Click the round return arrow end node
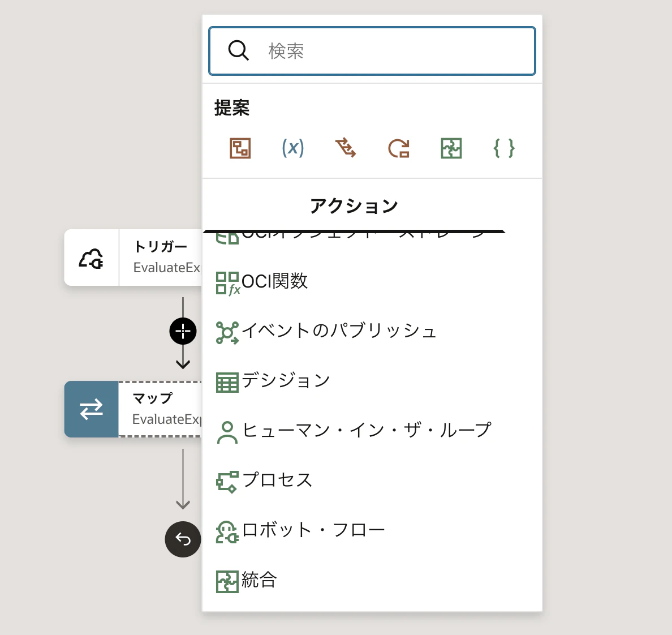Screen dimensions: 672x635 183,539
